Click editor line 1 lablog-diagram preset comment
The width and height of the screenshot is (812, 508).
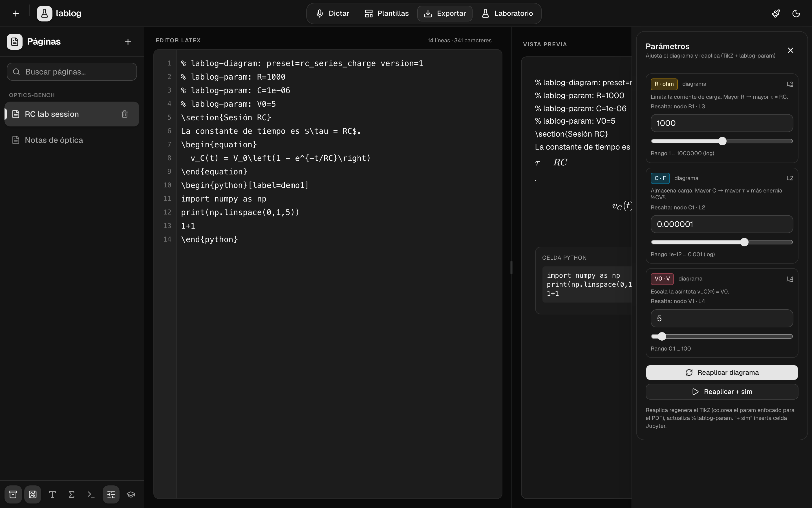(x=302, y=63)
